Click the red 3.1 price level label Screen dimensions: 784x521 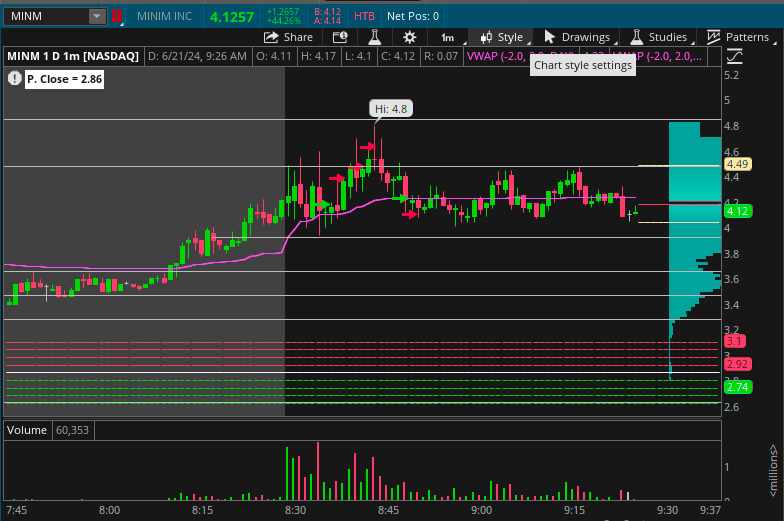[x=734, y=341]
